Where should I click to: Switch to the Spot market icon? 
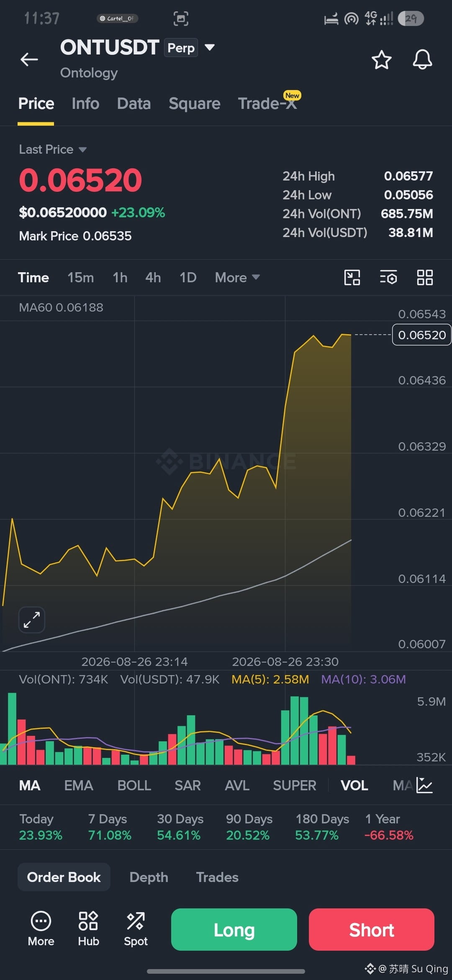click(x=136, y=929)
